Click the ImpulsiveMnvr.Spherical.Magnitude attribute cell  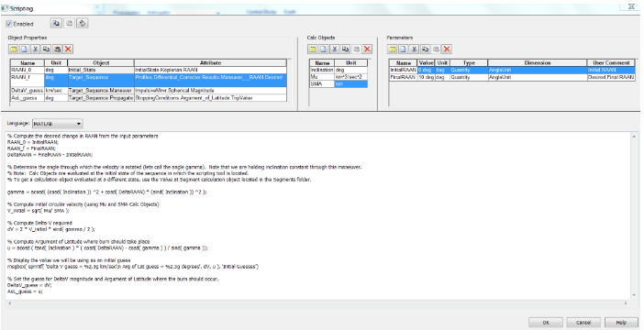[210, 91]
